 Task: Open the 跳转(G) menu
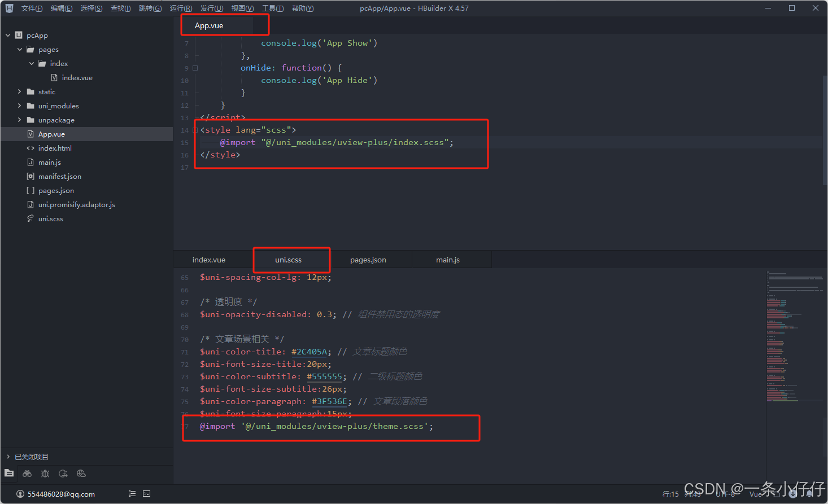click(x=150, y=8)
